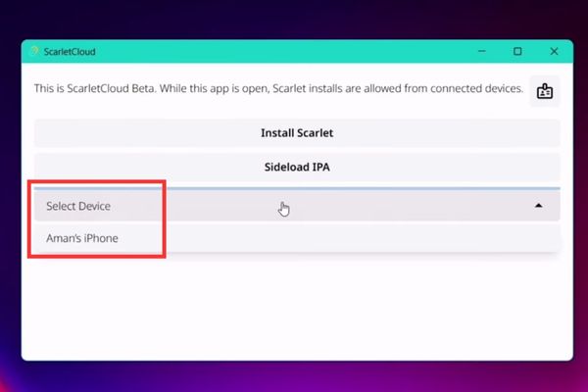Maximize the ScarletCloud window
The height and width of the screenshot is (392, 588).
(x=517, y=51)
